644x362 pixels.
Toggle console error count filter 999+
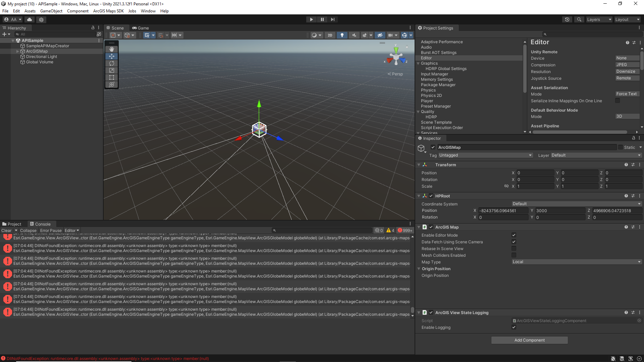[x=405, y=231]
